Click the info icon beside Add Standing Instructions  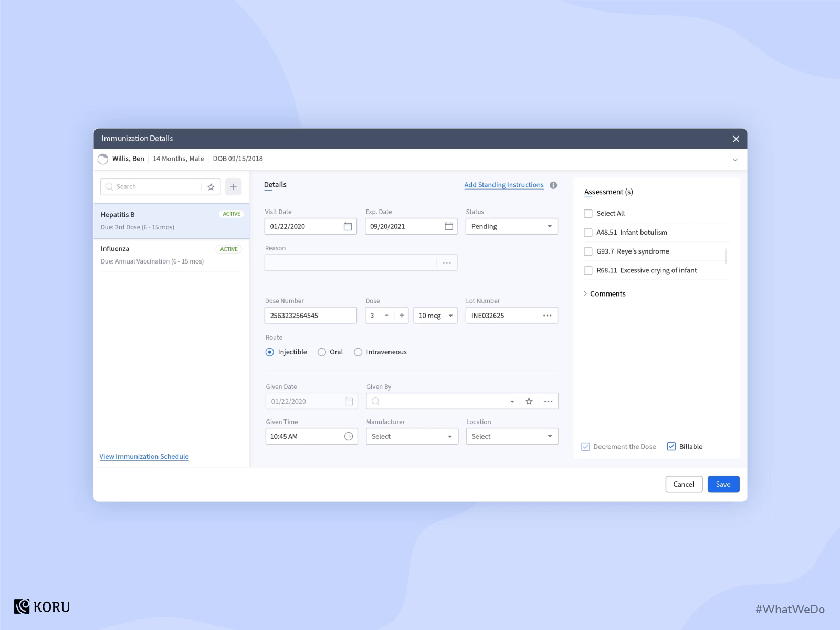(x=553, y=185)
